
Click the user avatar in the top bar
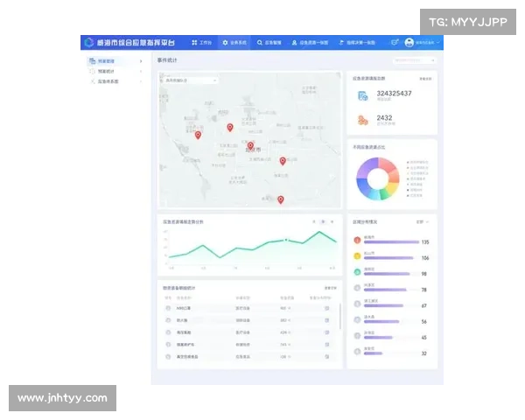pyautogui.click(x=409, y=42)
